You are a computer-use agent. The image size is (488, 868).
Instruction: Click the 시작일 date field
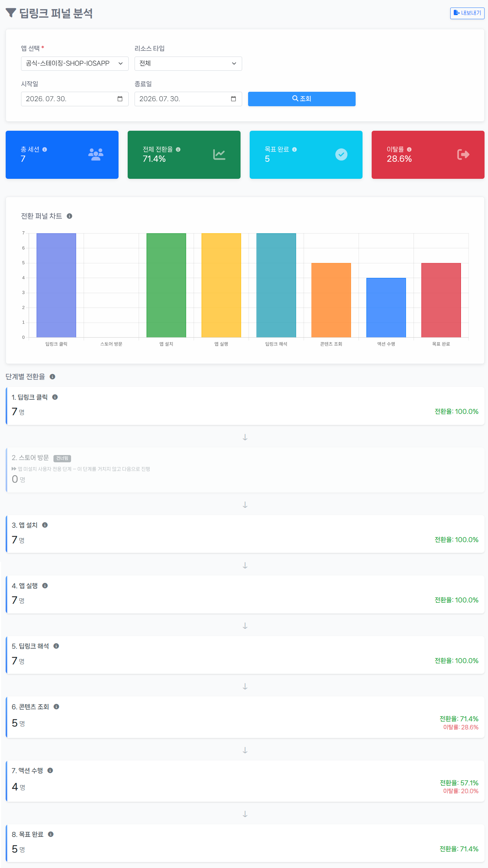75,99
